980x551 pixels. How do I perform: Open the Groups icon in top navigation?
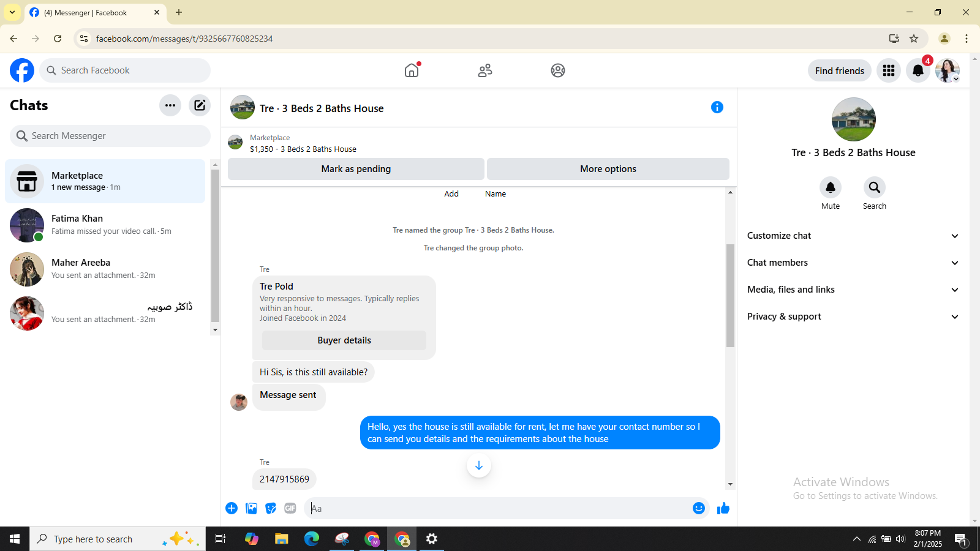click(558, 70)
